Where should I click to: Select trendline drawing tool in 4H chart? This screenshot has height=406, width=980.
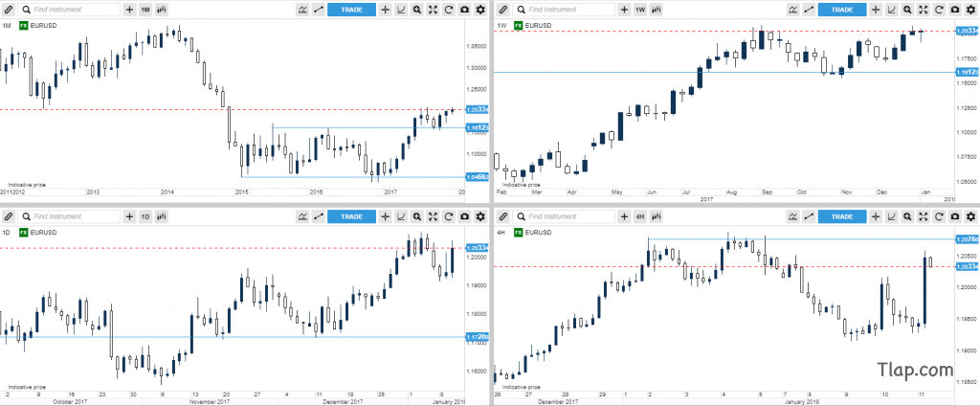[x=810, y=216]
